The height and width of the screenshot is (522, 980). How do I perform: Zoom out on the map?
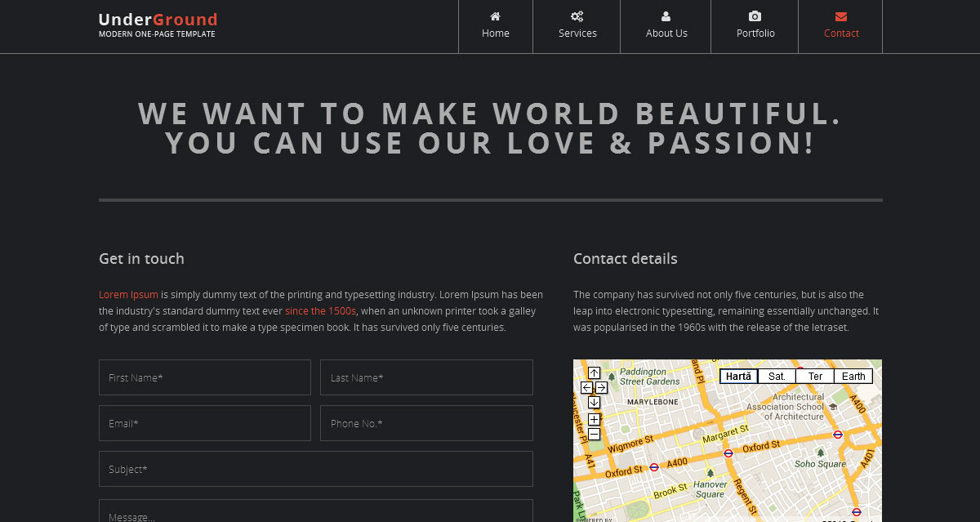pos(594,434)
